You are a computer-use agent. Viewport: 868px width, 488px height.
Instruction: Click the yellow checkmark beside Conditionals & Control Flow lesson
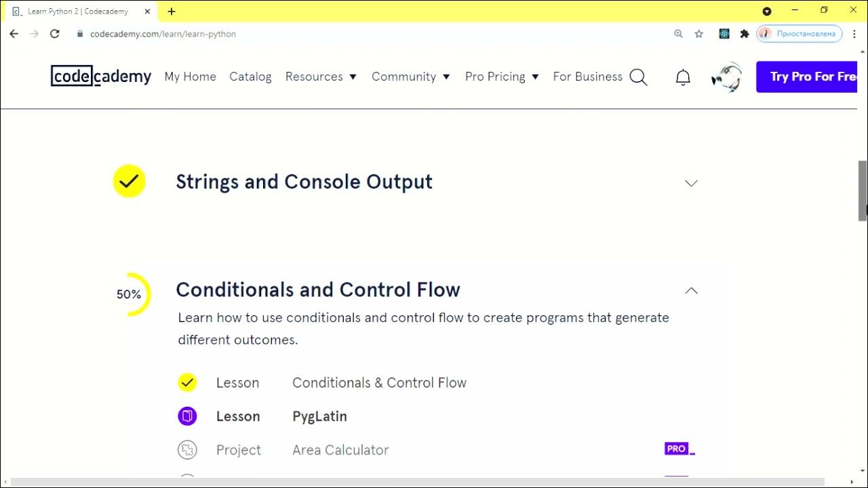pyautogui.click(x=187, y=383)
